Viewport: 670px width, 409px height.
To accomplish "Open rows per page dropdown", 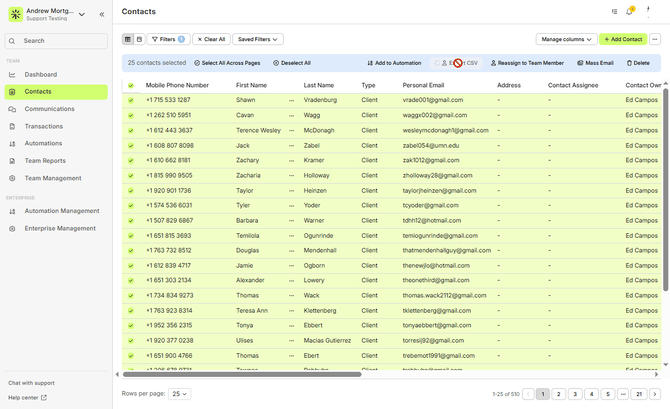I will point(179,394).
